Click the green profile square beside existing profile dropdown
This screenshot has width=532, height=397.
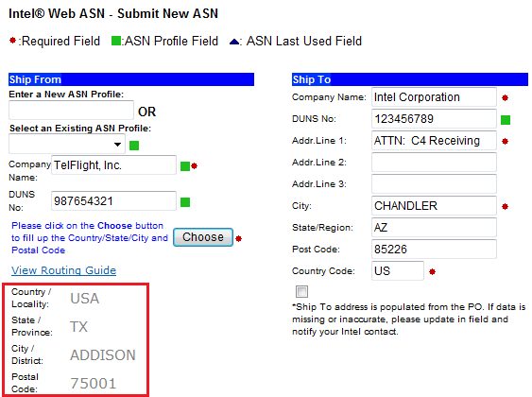tap(134, 146)
